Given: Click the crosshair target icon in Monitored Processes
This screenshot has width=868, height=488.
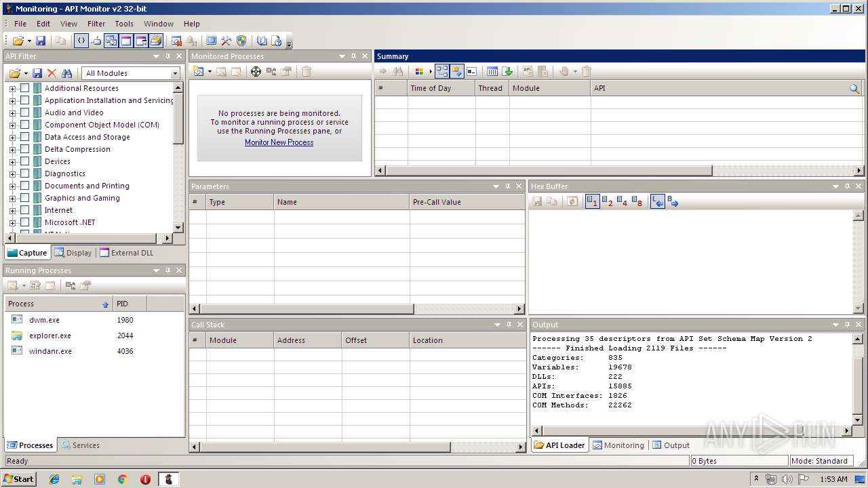Looking at the screenshot, I should coord(256,71).
